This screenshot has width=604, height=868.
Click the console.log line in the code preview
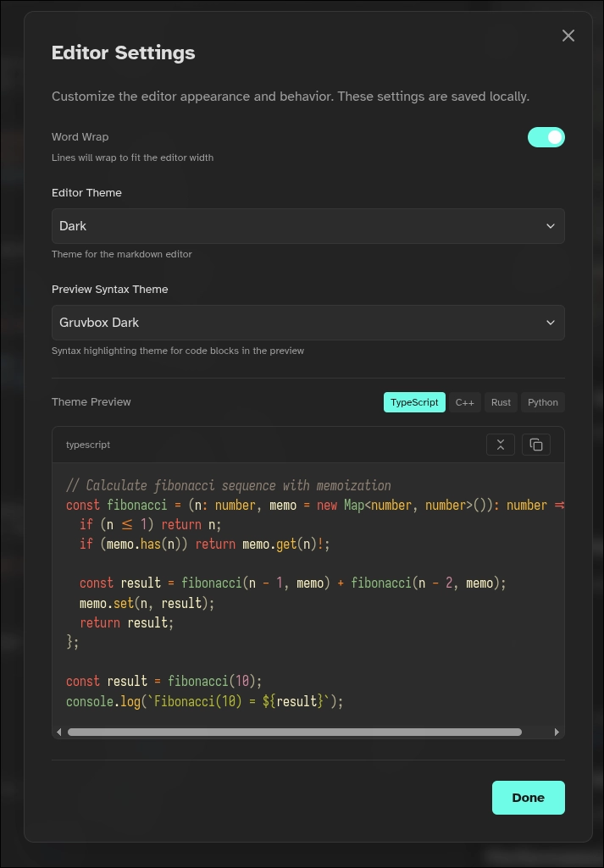204,701
